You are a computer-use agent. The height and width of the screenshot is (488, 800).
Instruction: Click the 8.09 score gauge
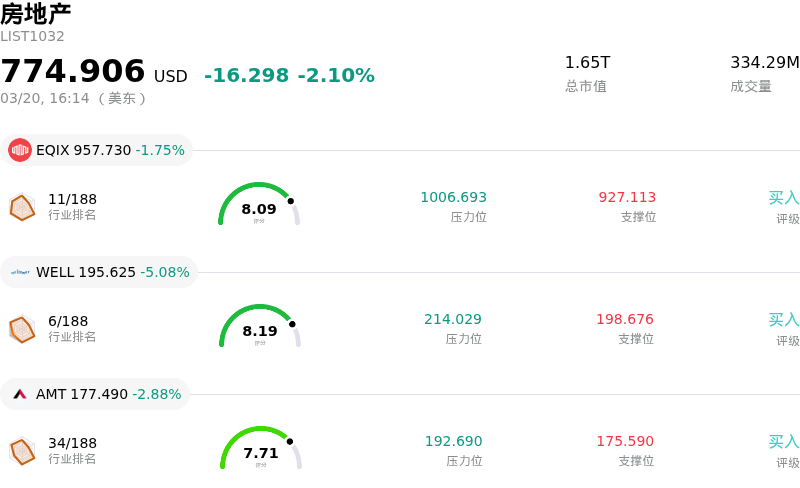tap(259, 205)
